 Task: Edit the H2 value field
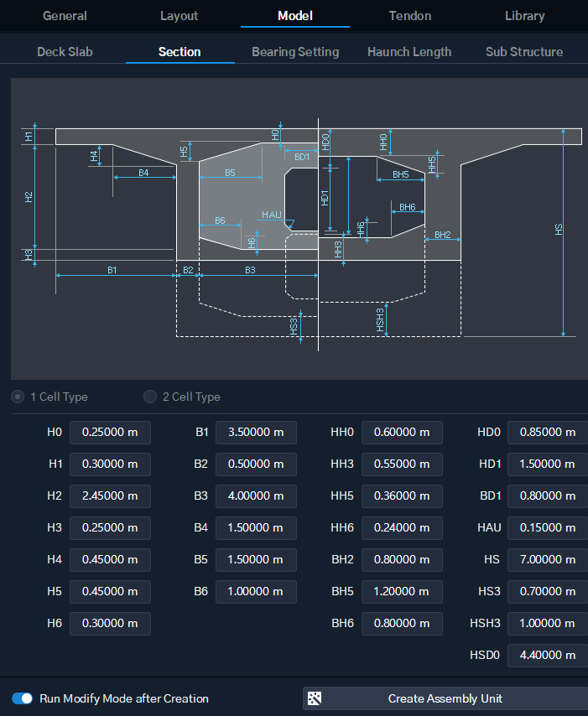pyautogui.click(x=110, y=496)
